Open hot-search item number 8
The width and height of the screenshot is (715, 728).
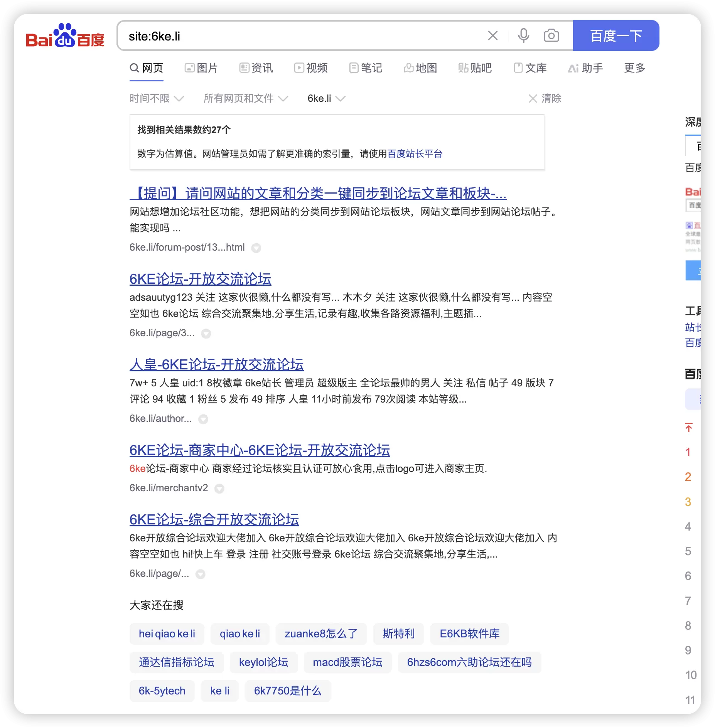(x=688, y=626)
